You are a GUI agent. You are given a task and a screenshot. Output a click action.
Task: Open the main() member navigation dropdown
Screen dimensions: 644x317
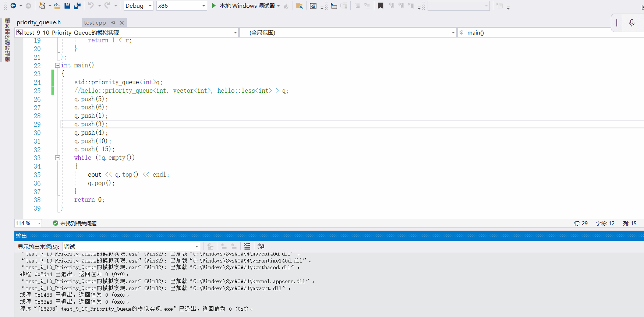[551, 32]
